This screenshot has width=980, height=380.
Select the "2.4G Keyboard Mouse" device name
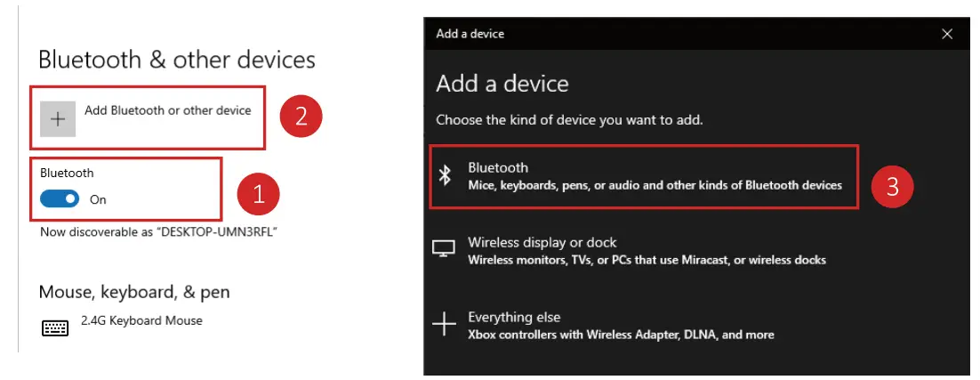tap(141, 320)
